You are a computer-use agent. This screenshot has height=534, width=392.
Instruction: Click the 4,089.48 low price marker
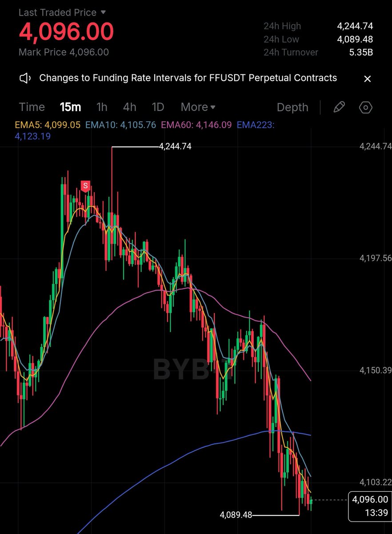[236, 514]
